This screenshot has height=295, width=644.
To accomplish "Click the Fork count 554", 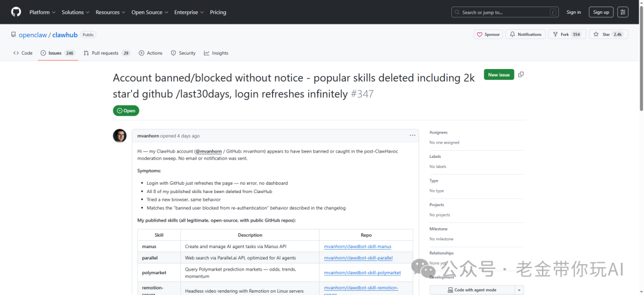I will (x=576, y=35).
